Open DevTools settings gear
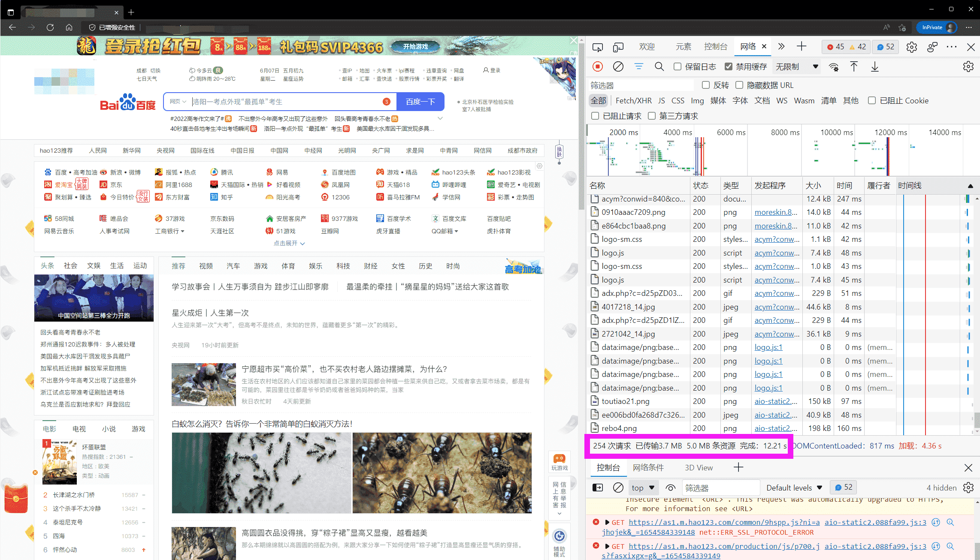 pos(911,47)
